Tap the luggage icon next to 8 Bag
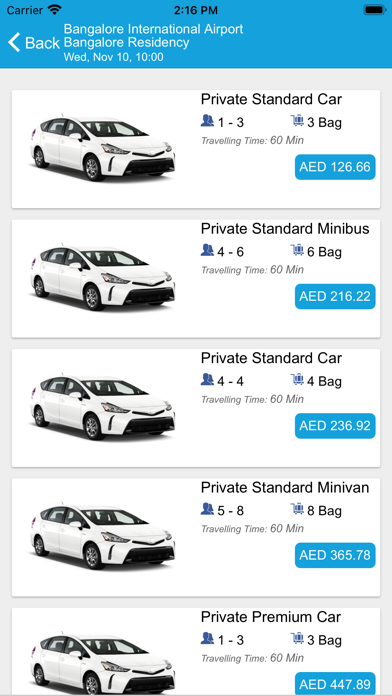This screenshot has width=392, height=696. click(x=297, y=509)
